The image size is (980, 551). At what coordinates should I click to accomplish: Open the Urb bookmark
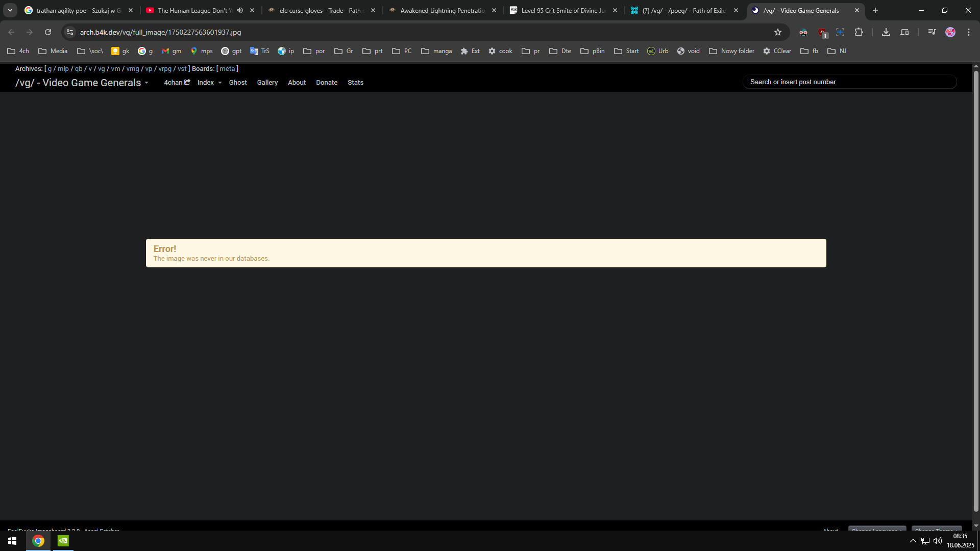[658, 51]
